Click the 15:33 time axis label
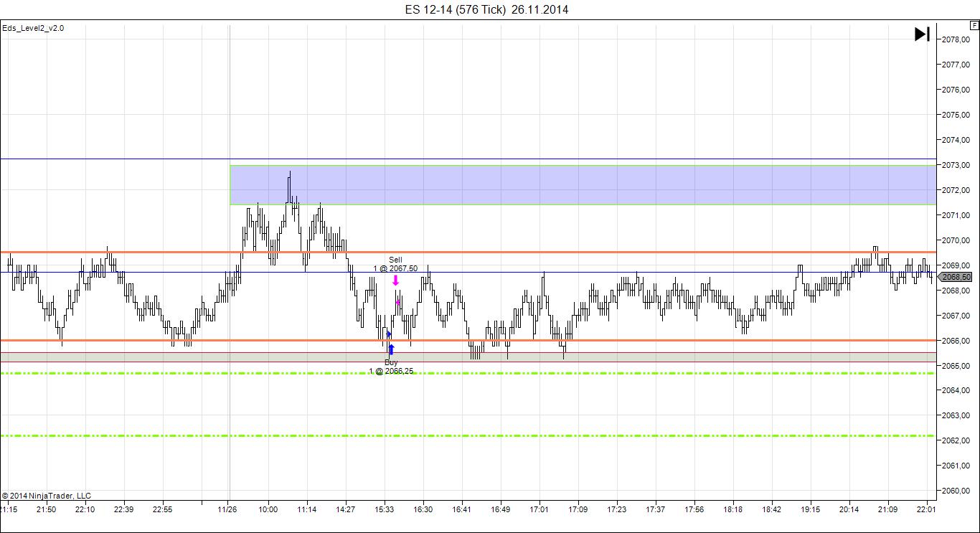The width and height of the screenshot is (980, 533). [385, 509]
